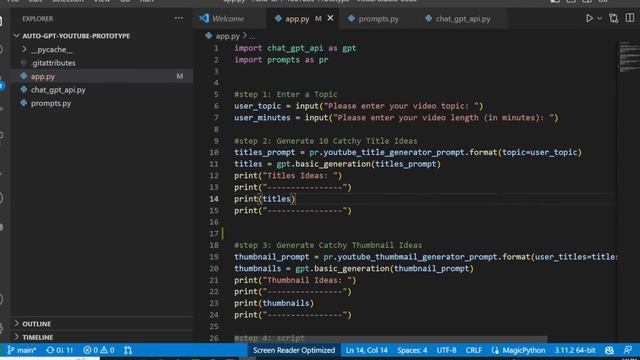This screenshot has height=360, width=640.
Task: Click line number 1 in the gutter
Action: [216, 48]
